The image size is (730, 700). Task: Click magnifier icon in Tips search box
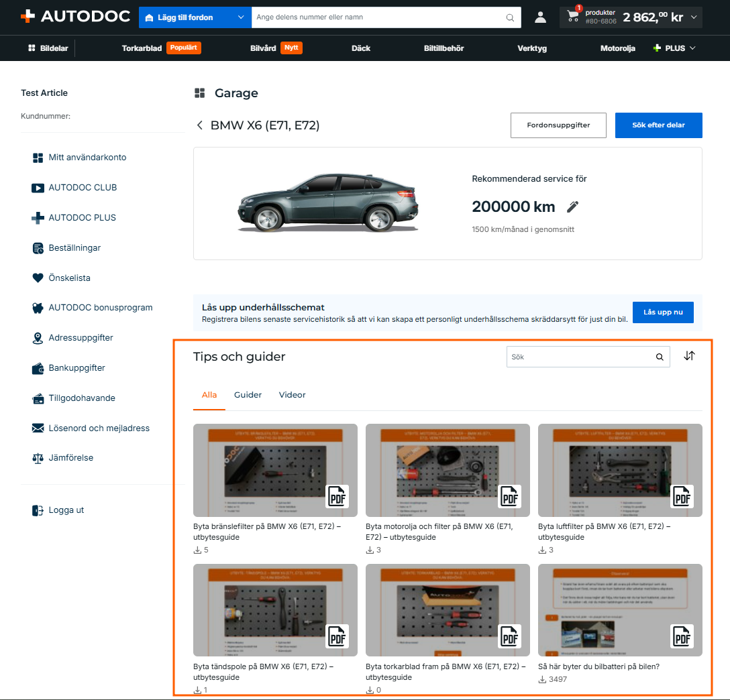660,357
